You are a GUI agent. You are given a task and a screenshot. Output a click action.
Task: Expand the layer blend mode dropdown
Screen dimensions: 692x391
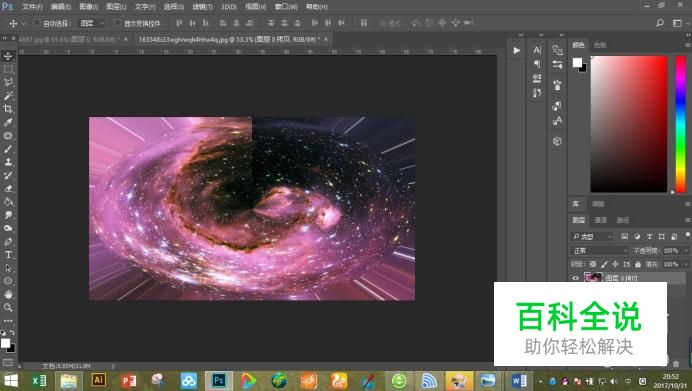pyautogui.click(x=599, y=251)
